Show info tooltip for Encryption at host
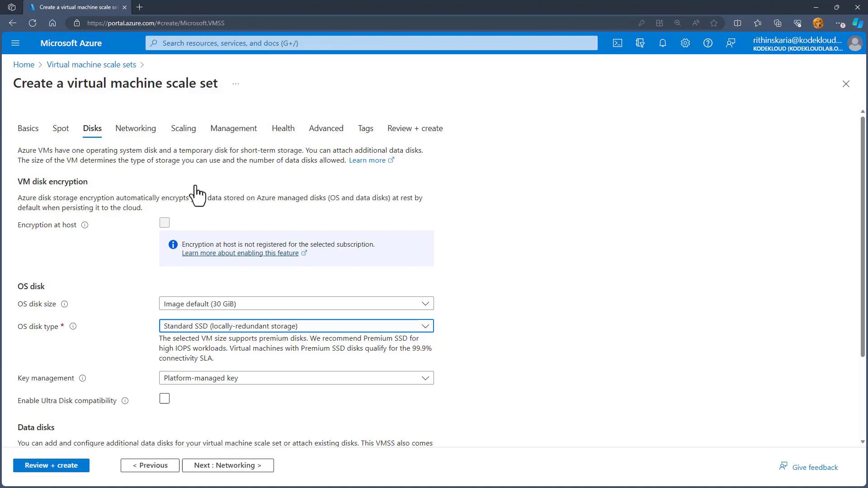 [x=85, y=225]
